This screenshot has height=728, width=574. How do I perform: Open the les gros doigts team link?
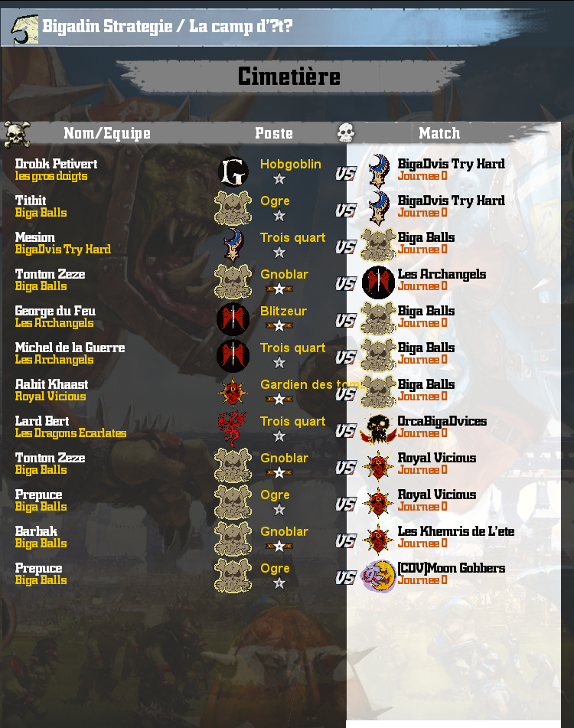(51, 176)
